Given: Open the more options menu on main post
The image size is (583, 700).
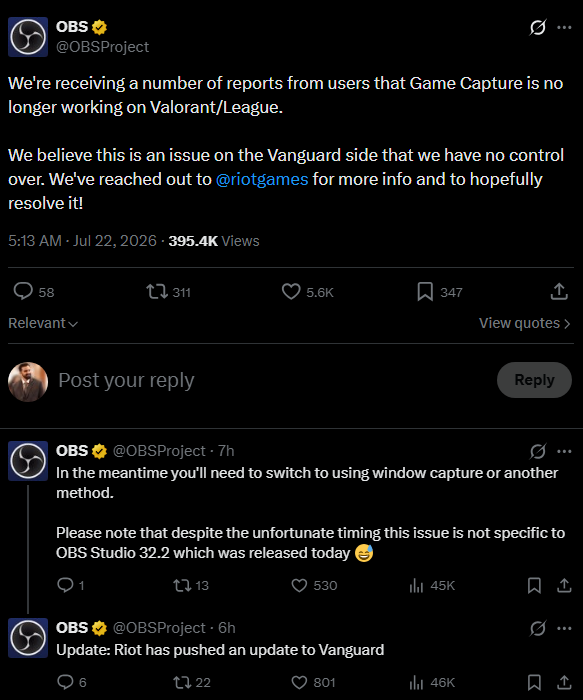Looking at the screenshot, I should pyautogui.click(x=564, y=27).
